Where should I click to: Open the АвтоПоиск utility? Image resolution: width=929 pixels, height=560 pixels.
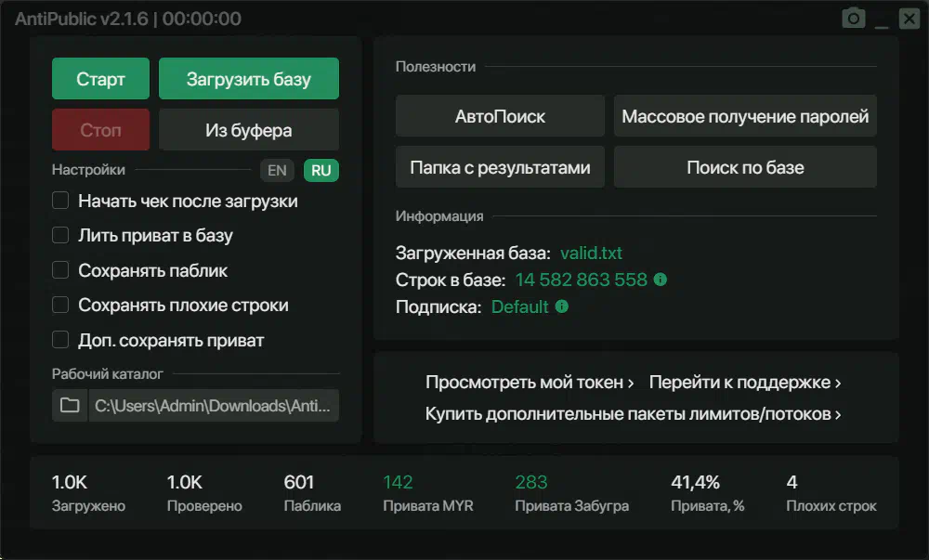pos(500,116)
